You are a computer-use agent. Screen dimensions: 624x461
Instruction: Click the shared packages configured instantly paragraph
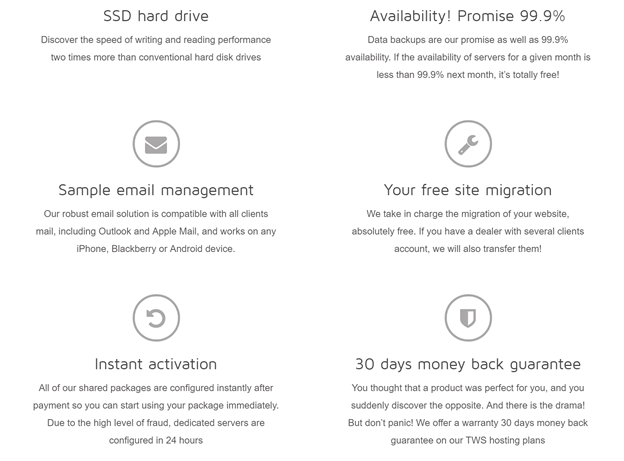tap(156, 414)
